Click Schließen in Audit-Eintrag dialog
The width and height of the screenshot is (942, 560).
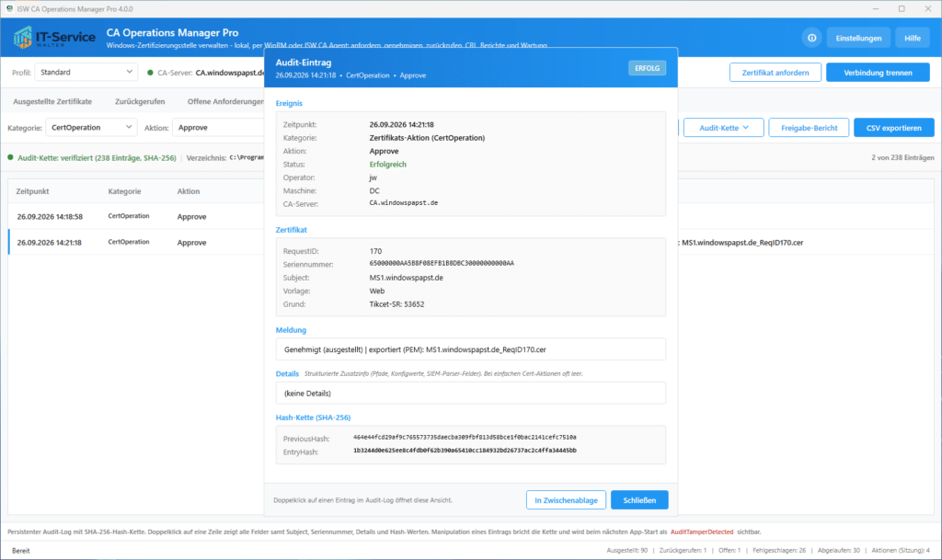pyautogui.click(x=639, y=500)
